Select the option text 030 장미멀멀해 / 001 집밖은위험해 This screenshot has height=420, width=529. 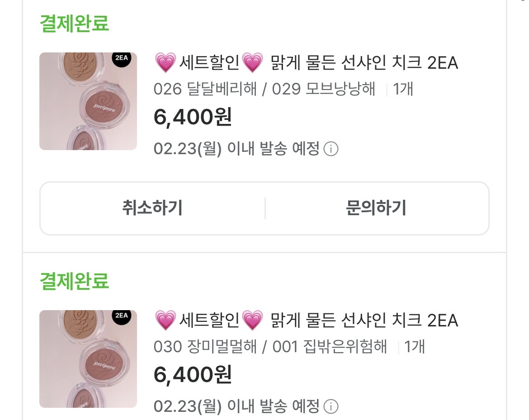[270, 347]
